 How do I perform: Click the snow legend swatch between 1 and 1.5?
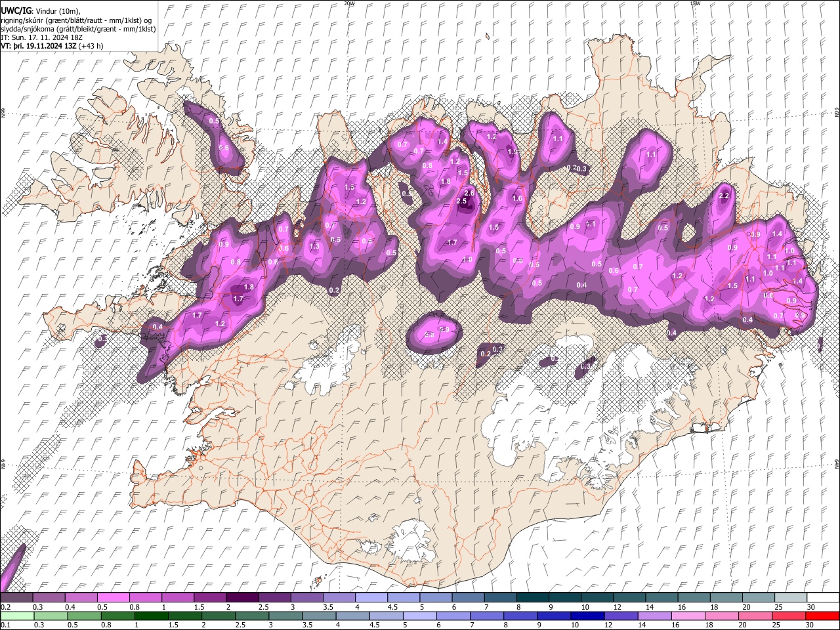coord(177,597)
